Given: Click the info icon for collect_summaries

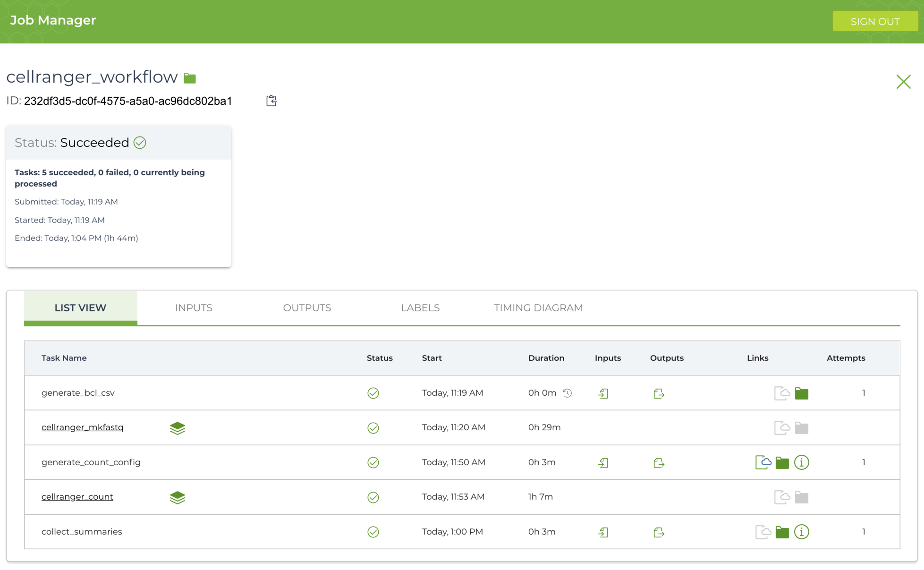Looking at the screenshot, I should pyautogui.click(x=801, y=532).
